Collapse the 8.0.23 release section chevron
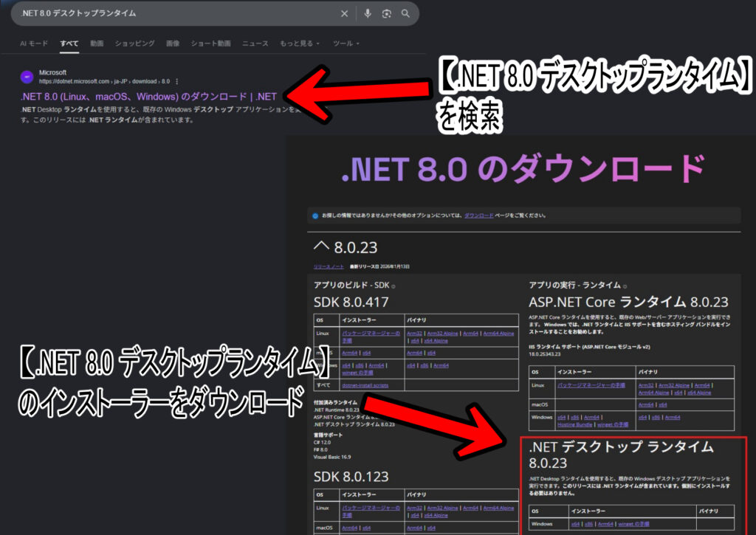Image resolution: width=756 pixels, height=535 pixels. click(x=323, y=247)
